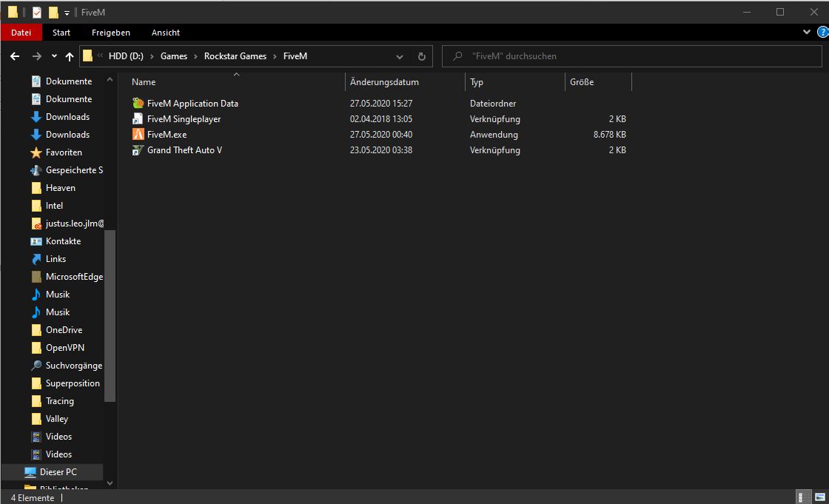Screen dimensions: 829x504
Task: Click the sidebar scrollbar down arrow
Action: click(110, 483)
